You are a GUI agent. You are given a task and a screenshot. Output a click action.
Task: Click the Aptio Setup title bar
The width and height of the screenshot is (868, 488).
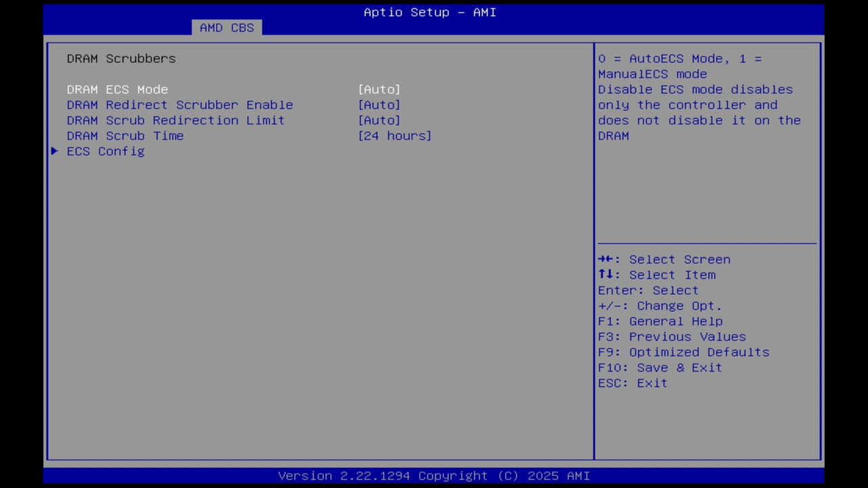coord(430,12)
